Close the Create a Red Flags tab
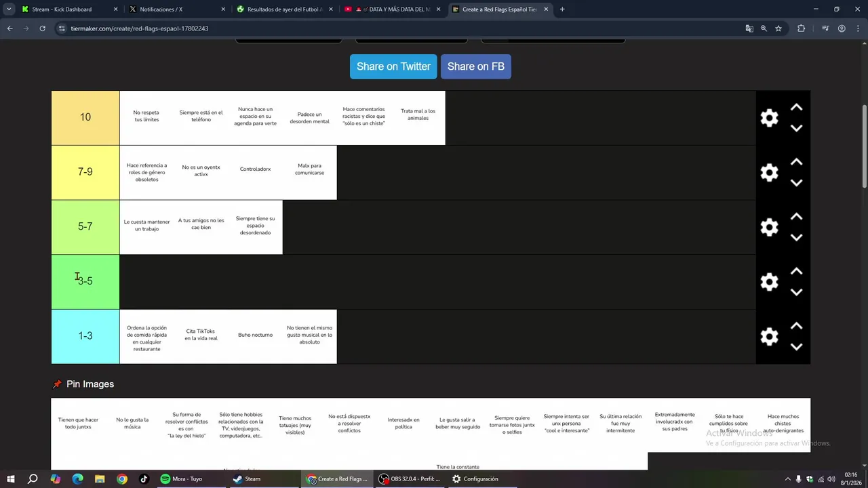 [x=546, y=9]
